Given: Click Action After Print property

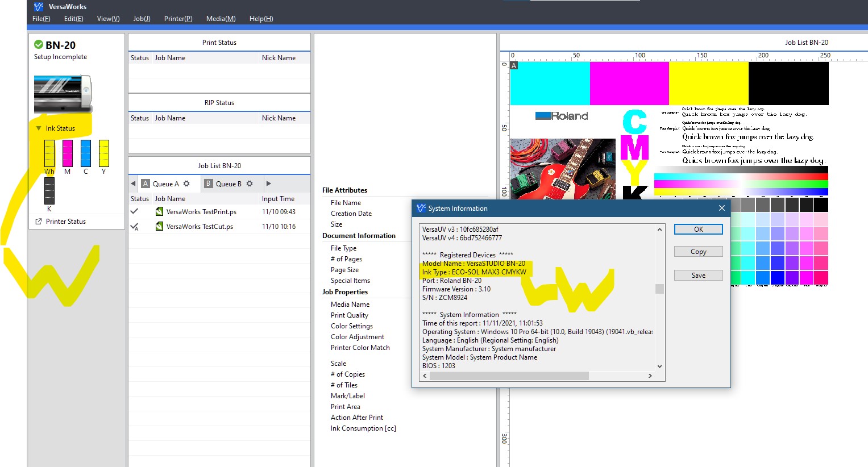Looking at the screenshot, I should [357, 418].
